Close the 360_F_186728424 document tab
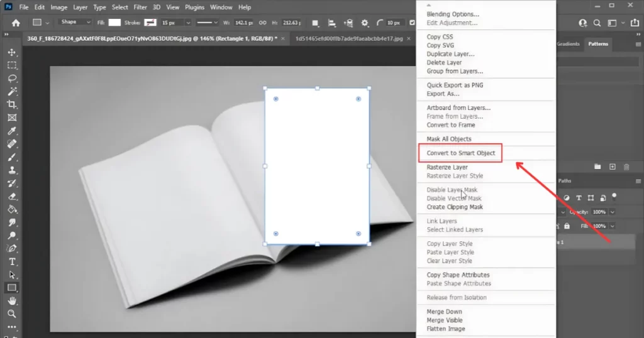Screen dimensions: 644x338 coord(283,38)
